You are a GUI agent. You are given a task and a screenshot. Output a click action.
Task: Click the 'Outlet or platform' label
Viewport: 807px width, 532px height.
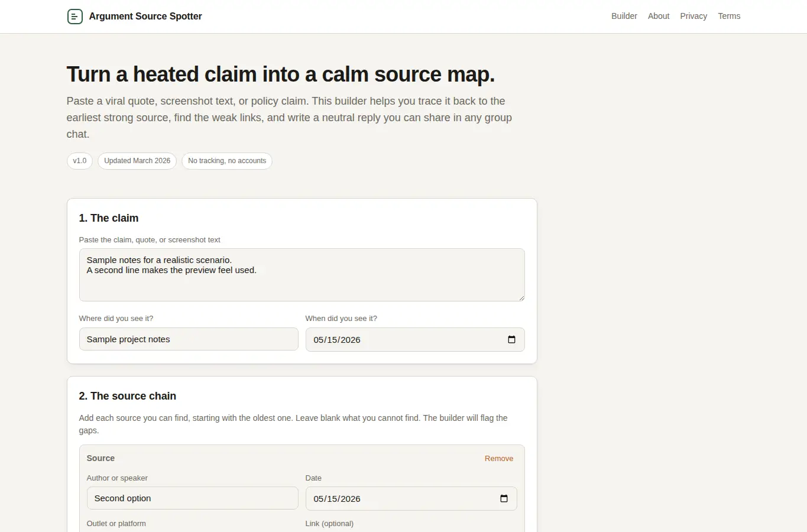tap(116, 524)
